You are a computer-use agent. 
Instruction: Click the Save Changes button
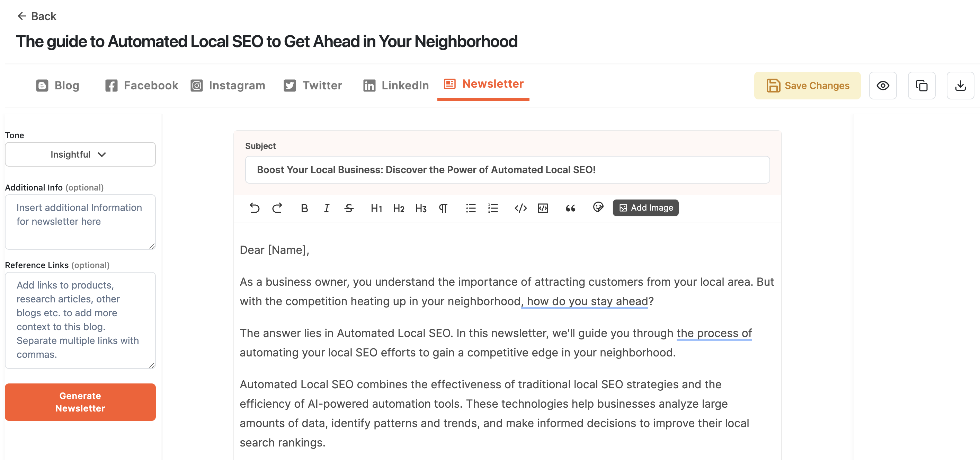pyautogui.click(x=807, y=86)
